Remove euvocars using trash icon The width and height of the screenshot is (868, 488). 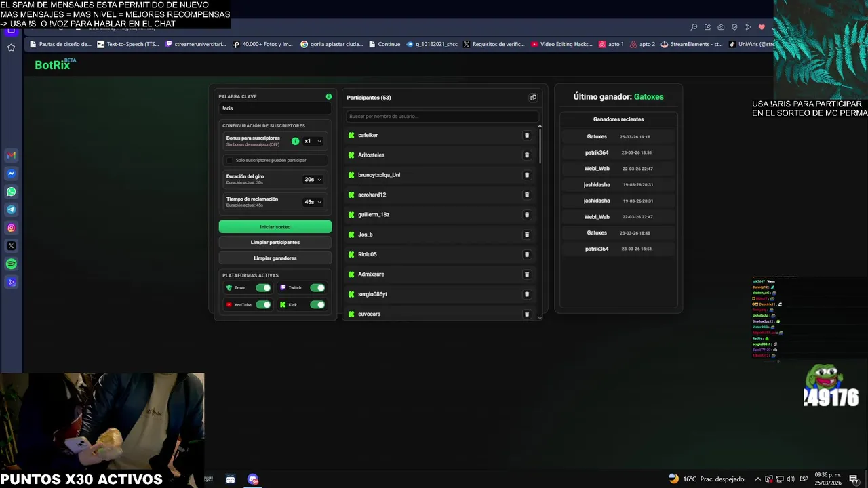[x=527, y=314]
